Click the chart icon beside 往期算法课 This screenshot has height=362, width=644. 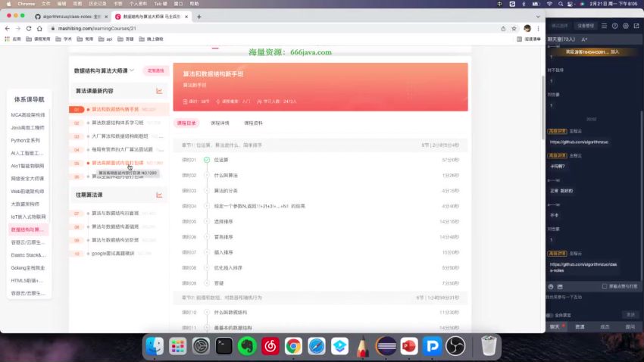tap(159, 195)
